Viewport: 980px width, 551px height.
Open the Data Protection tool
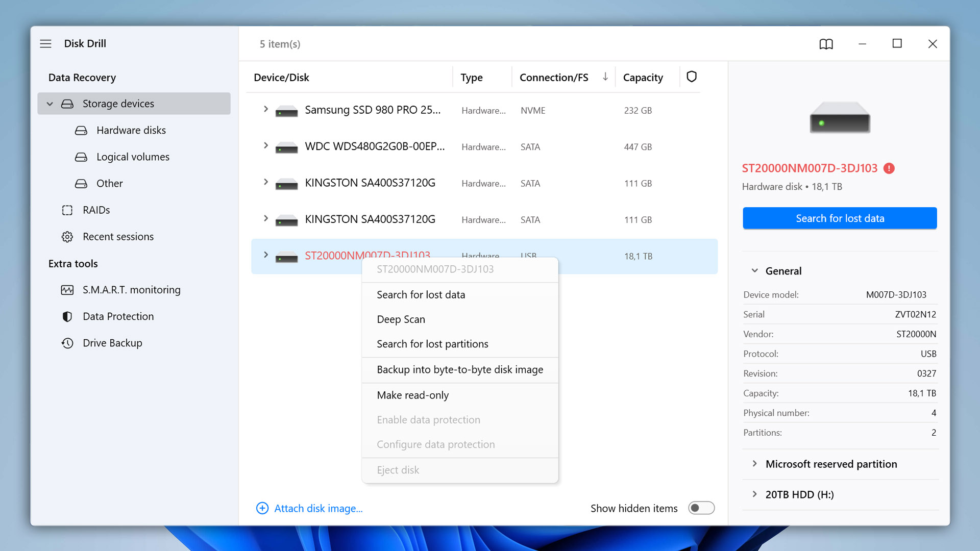click(118, 316)
